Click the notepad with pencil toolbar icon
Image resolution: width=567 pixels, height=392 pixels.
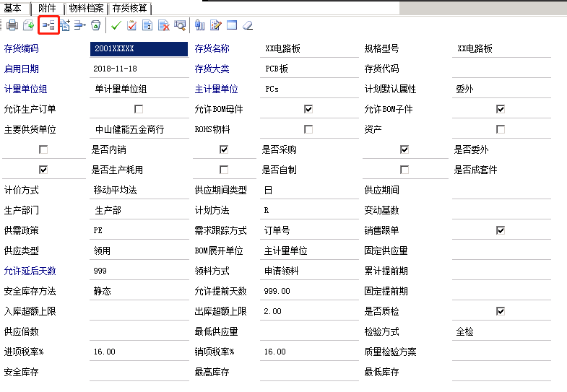click(215, 25)
